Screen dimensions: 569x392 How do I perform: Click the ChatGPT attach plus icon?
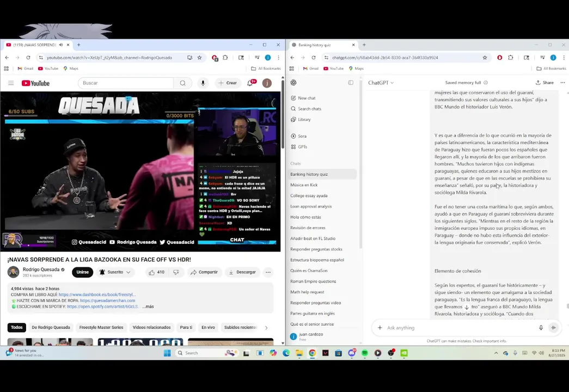(380, 328)
